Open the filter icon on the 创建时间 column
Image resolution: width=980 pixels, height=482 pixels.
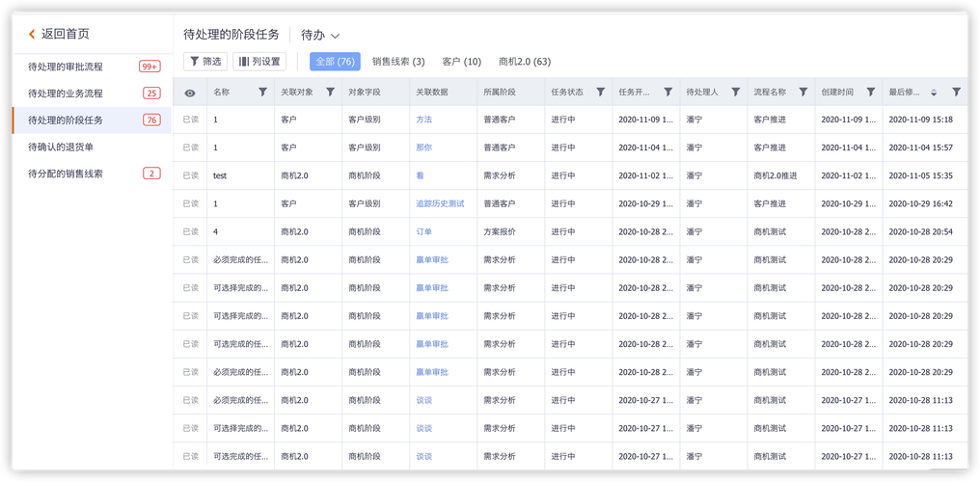tap(871, 92)
